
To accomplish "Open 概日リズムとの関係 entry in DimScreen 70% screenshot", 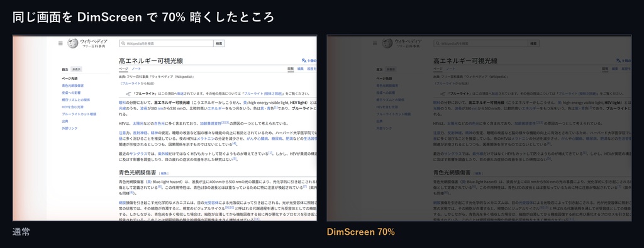I will (x=391, y=100).
